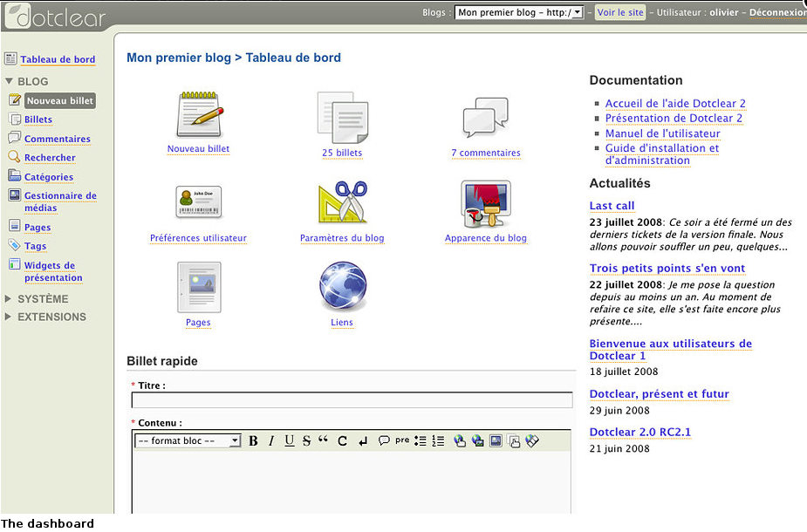Insert an ordered numbered list
This screenshot has width=807, height=532.
(x=439, y=441)
